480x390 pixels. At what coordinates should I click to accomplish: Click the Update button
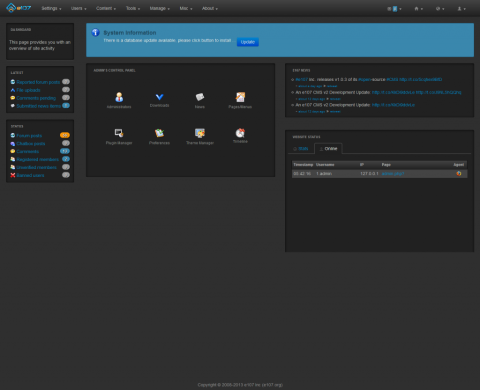[248, 42]
